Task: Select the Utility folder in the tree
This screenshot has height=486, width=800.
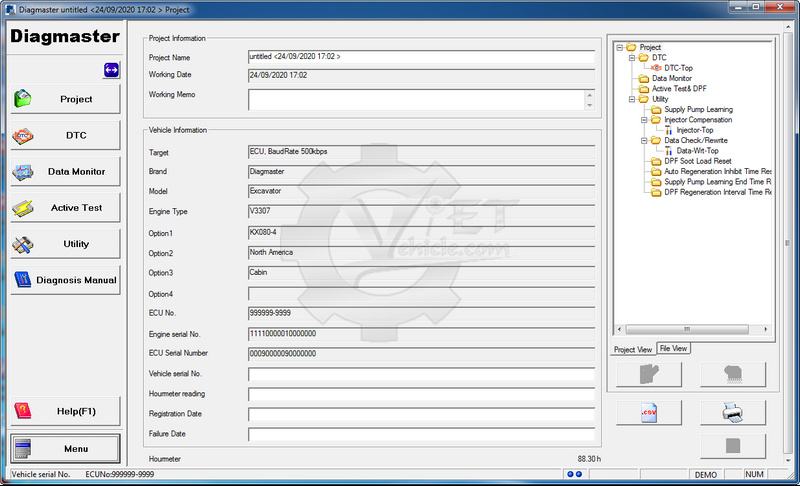Action: [x=660, y=99]
